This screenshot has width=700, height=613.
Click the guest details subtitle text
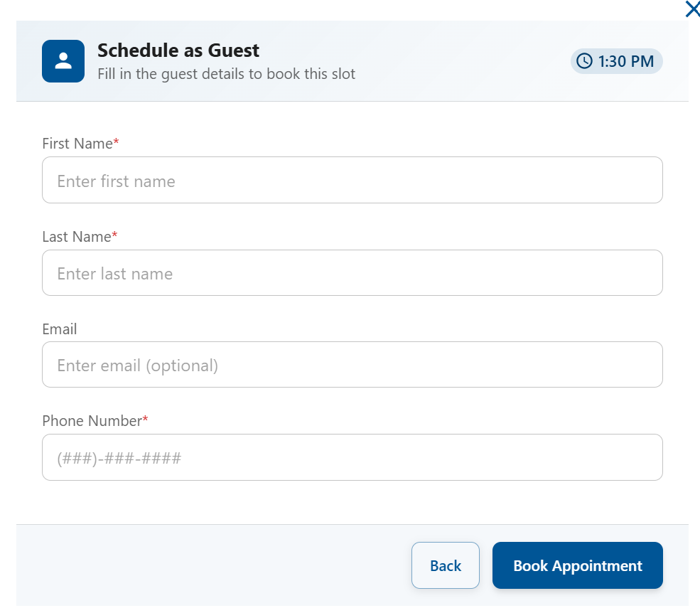(x=226, y=73)
